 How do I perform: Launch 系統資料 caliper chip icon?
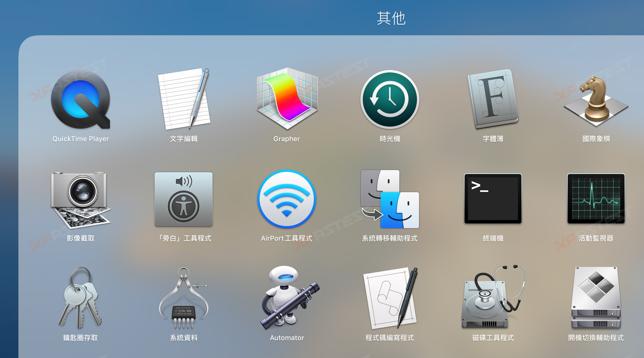(184, 299)
